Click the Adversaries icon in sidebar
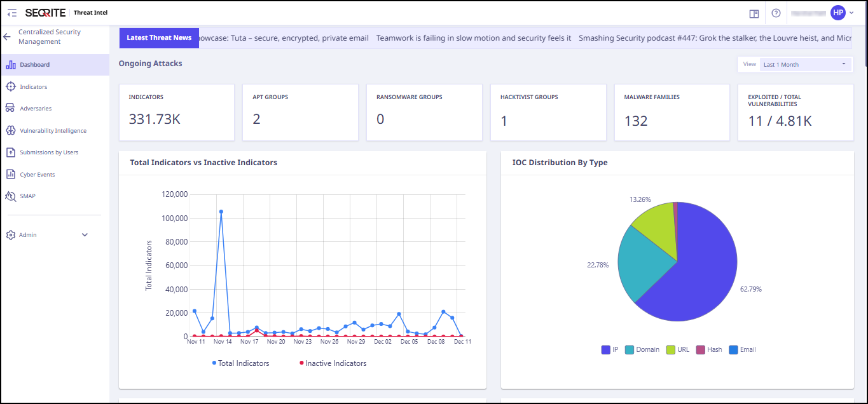 pyautogui.click(x=10, y=109)
